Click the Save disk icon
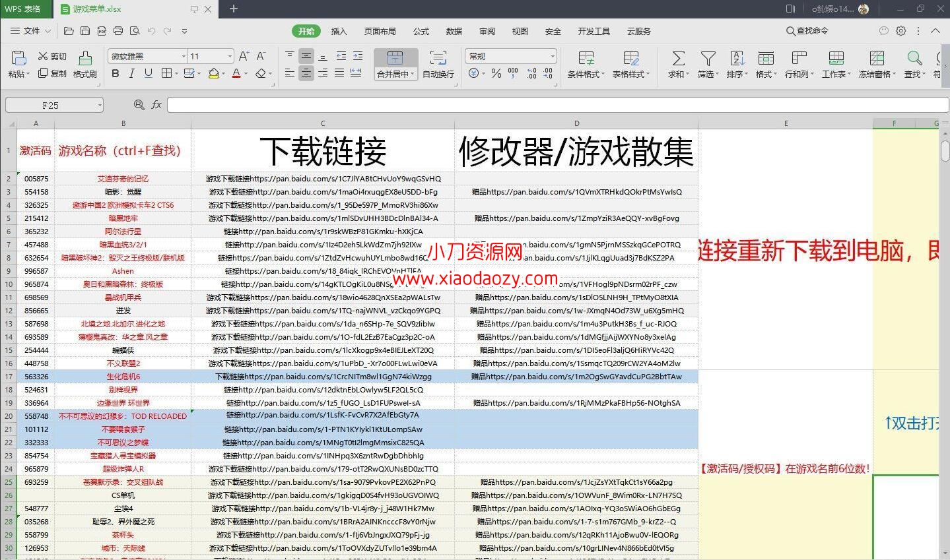950x560 pixels. tap(85, 31)
